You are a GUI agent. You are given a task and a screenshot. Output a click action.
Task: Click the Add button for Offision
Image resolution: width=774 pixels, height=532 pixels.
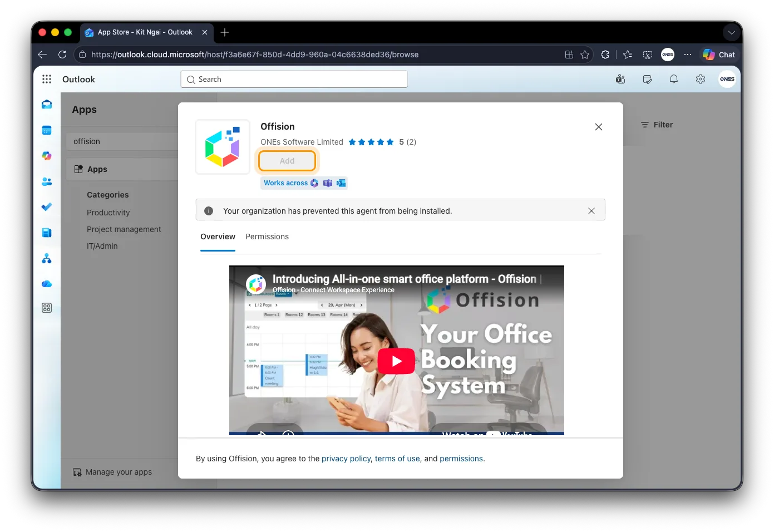pyautogui.click(x=287, y=161)
